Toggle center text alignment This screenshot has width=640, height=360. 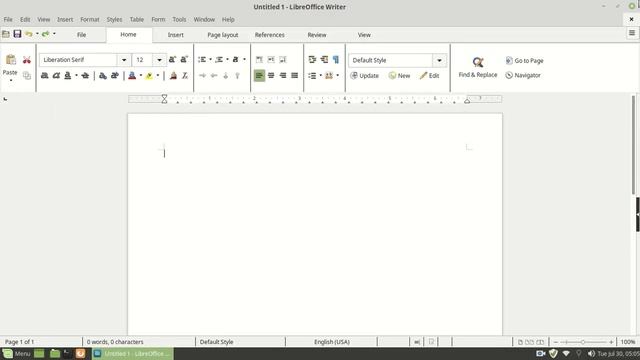271,76
